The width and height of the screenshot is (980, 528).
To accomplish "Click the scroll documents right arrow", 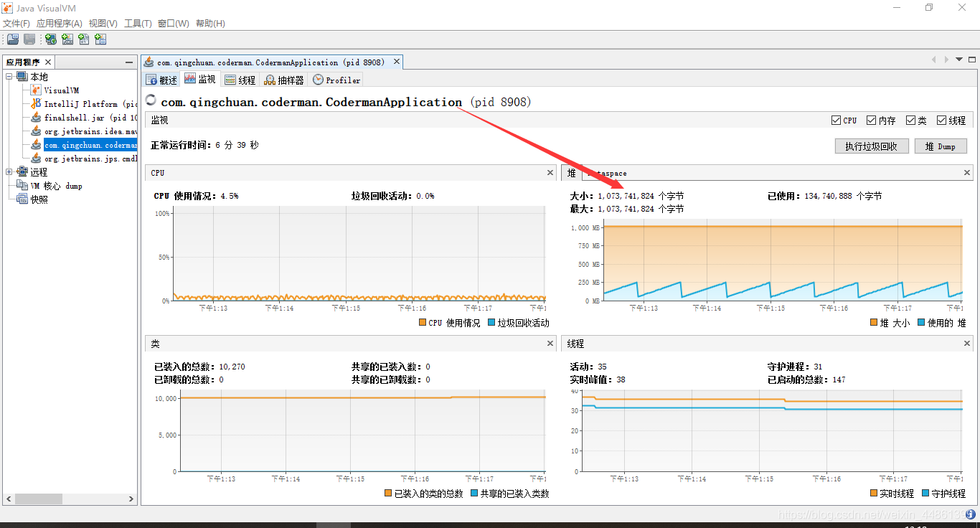I will click(947, 60).
